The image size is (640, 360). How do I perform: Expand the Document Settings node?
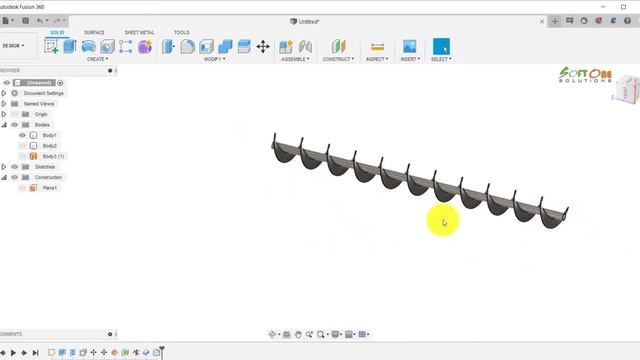pyautogui.click(x=4, y=93)
